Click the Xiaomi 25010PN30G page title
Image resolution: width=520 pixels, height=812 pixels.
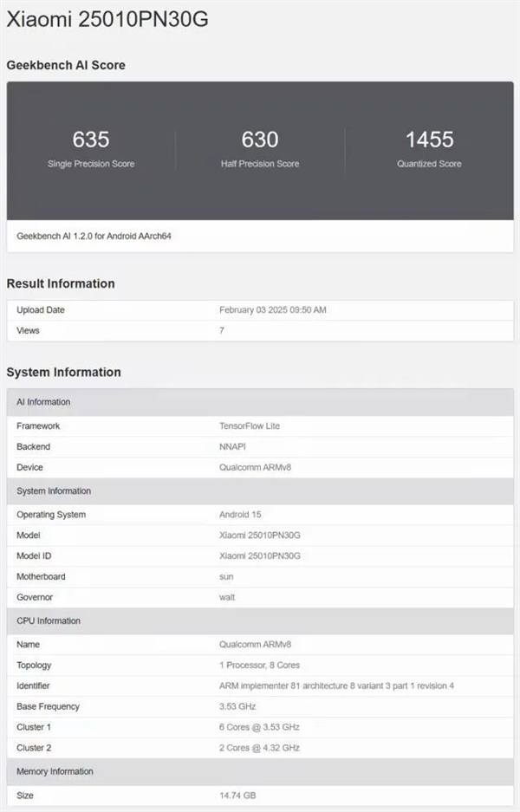point(107,19)
